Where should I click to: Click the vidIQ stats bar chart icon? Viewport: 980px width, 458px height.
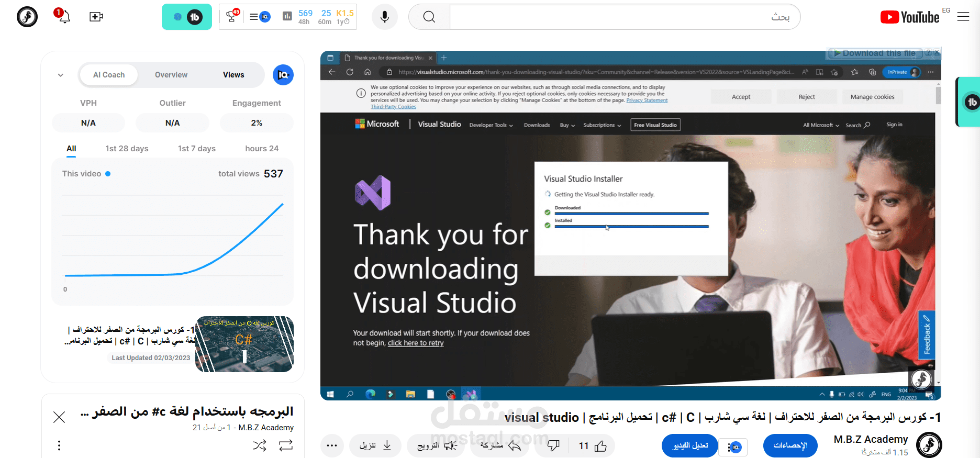(x=287, y=17)
